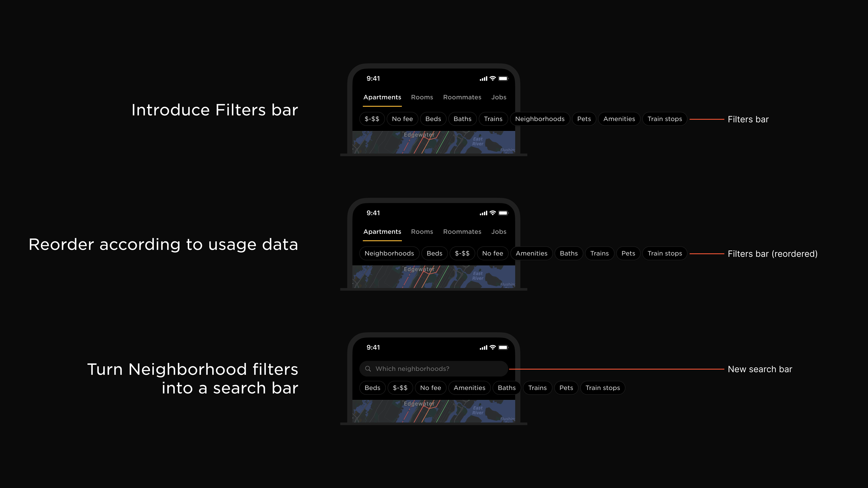Click the Wi-Fi icon in top phone mockup
The width and height of the screenshot is (868, 488).
(x=493, y=79)
